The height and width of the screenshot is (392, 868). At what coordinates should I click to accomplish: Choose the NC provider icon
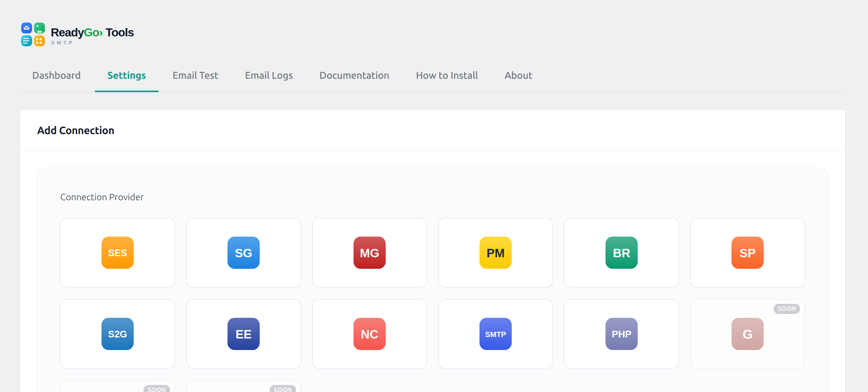point(369,334)
